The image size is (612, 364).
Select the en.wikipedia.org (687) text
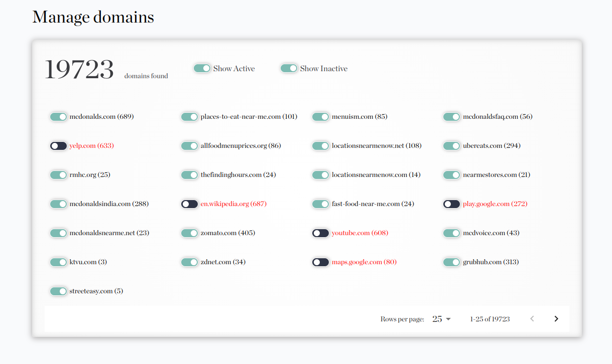[233, 204]
